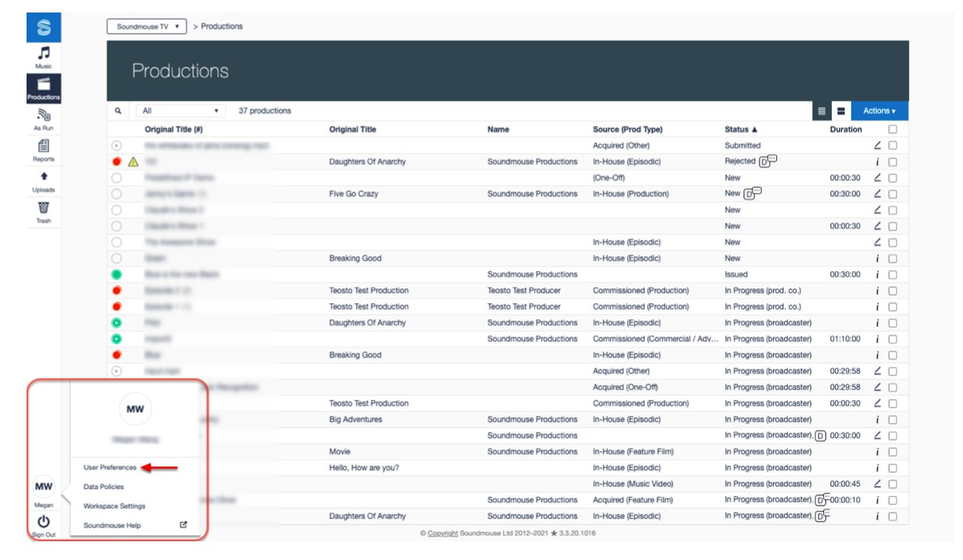Screen dimensions: 963x560
Task: Check the box on the Movie row
Action: [x=893, y=451]
